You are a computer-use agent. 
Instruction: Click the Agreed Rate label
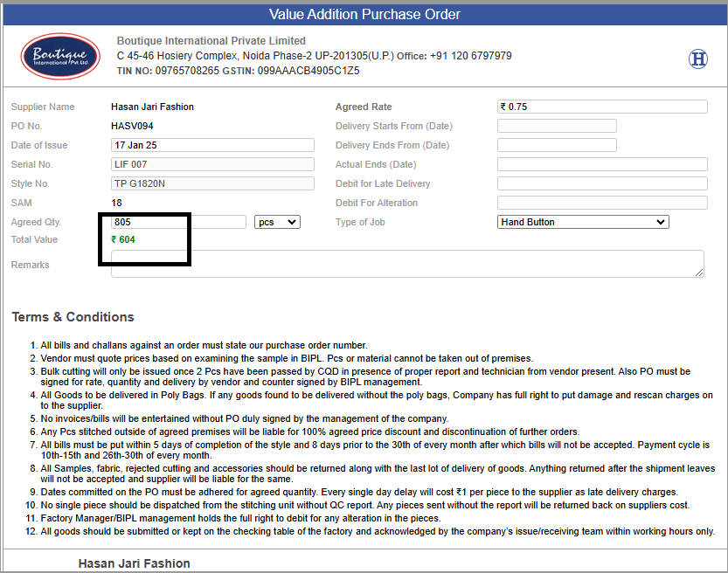point(364,107)
